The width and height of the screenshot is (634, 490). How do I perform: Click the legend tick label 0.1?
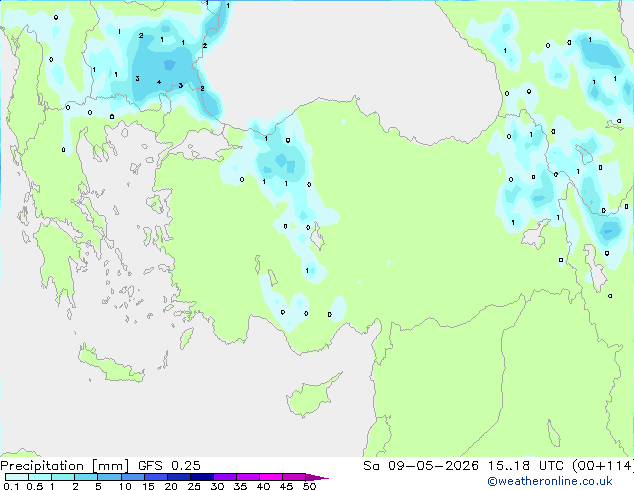11,486
